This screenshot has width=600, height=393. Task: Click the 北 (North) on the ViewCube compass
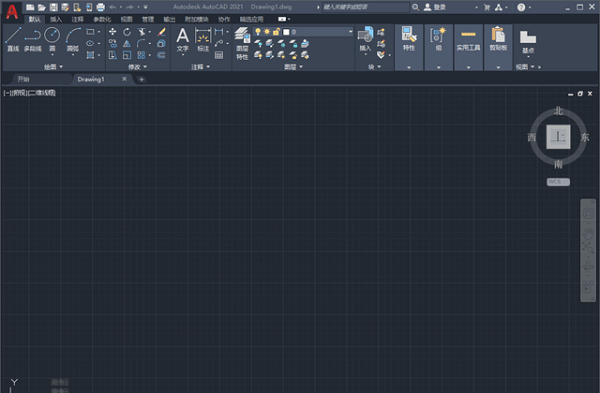(558, 111)
